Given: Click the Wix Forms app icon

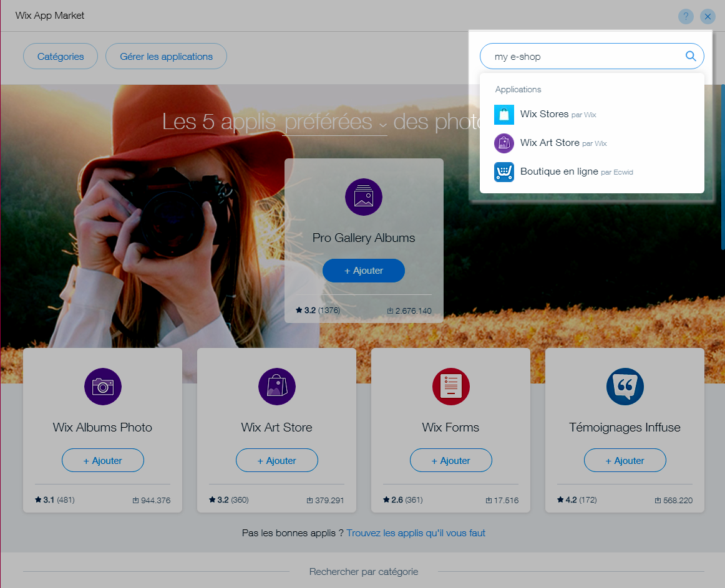Looking at the screenshot, I should [450, 387].
